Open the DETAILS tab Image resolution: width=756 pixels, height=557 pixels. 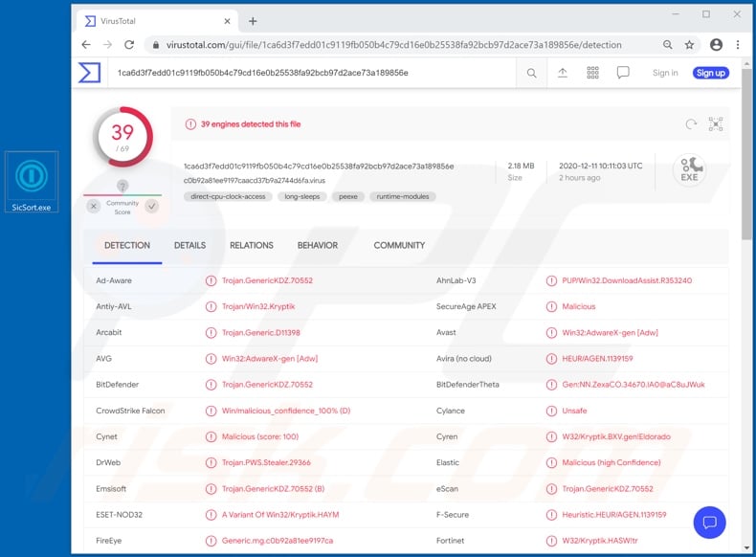(x=190, y=245)
